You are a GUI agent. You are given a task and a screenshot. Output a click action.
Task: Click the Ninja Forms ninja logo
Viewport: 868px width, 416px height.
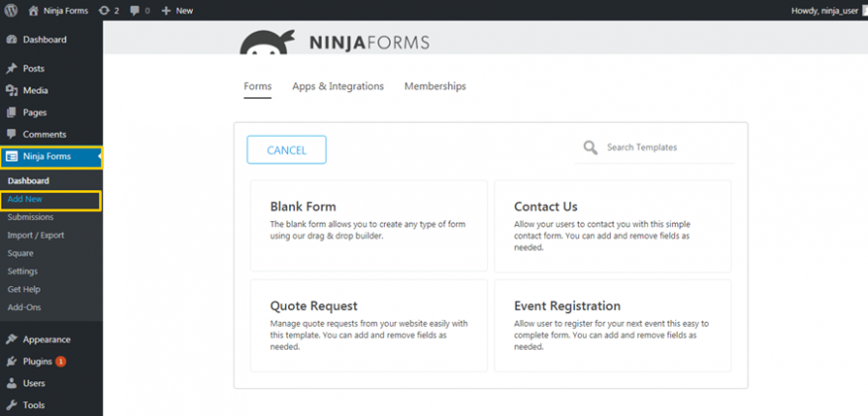click(269, 44)
